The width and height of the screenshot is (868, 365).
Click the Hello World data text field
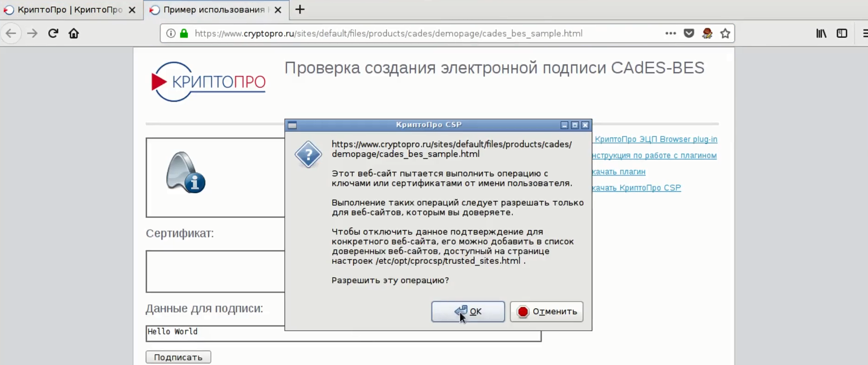(343, 334)
